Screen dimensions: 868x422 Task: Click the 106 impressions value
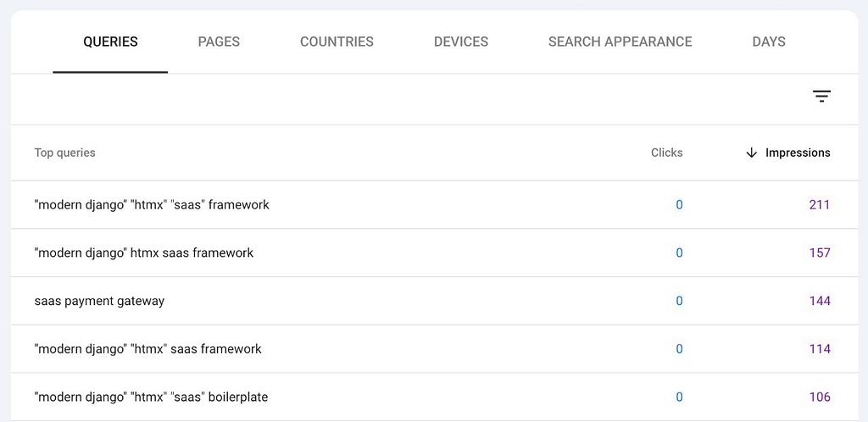[819, 397]
